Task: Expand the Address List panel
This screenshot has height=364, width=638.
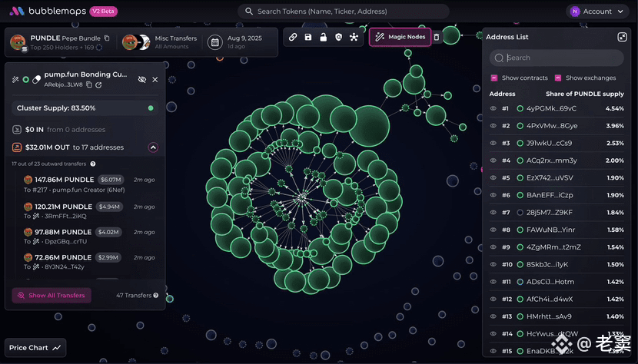Action: (622, 37)
